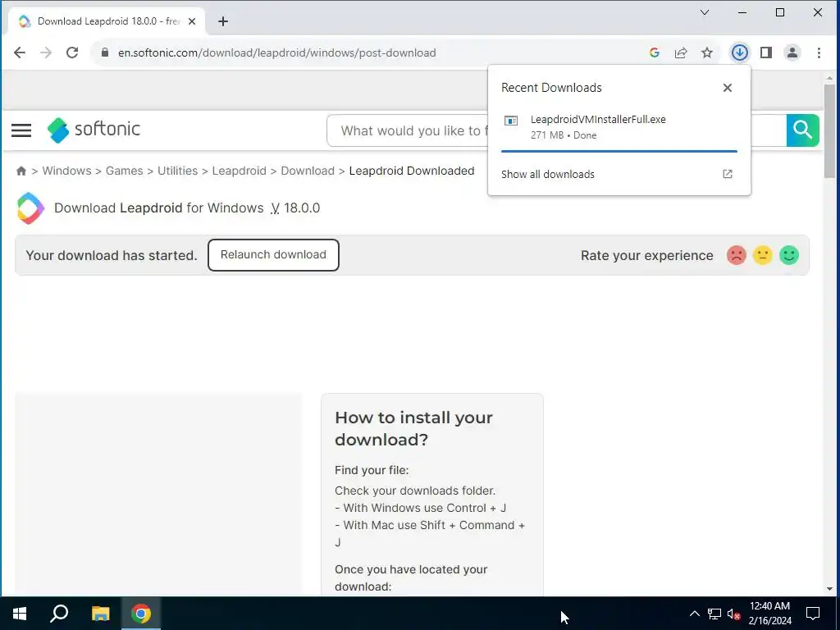The height and width of the screenshot is (630, 840).
Task: Go back using browser back arrow
Action: (20, 52)
